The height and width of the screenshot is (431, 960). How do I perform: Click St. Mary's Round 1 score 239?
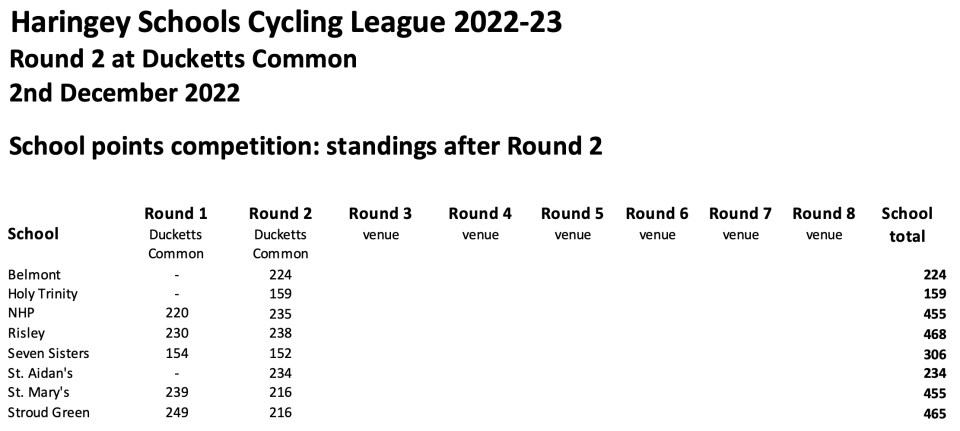click(176, 393)
